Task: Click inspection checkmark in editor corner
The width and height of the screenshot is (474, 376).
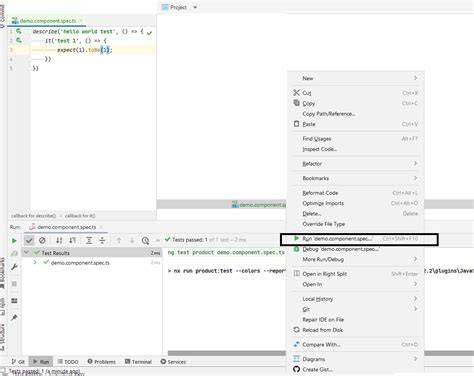Action: (x=149, y=32)
